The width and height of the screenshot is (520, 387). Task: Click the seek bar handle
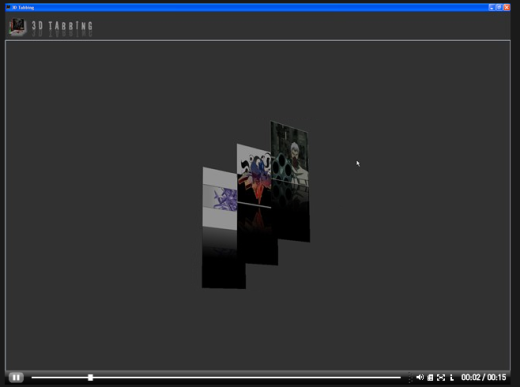click(x=90, y=377)
